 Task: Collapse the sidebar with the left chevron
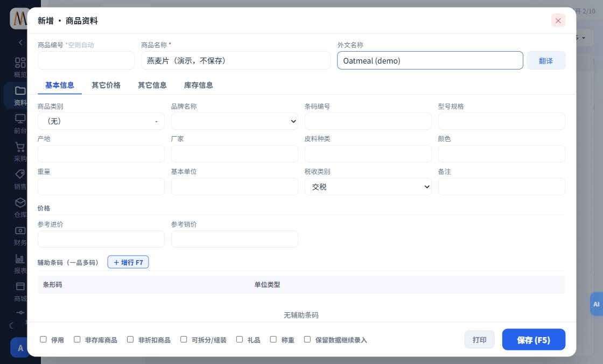click(x=20, y=43)
